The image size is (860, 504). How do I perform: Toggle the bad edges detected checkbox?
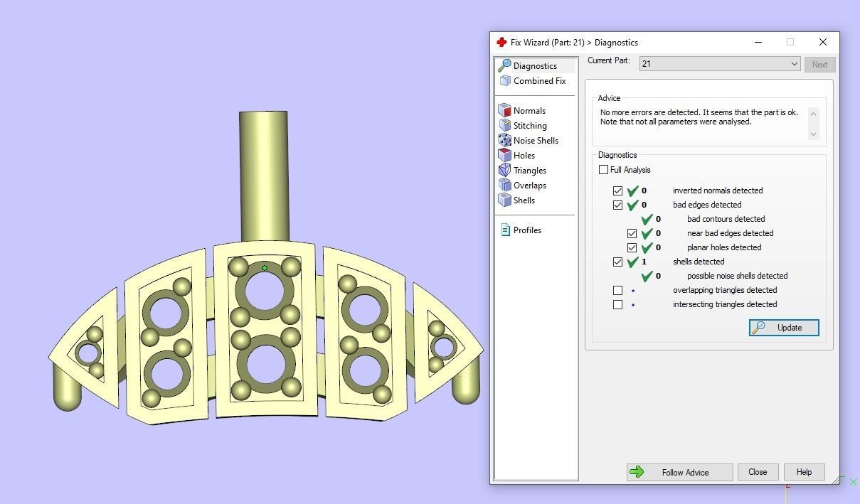617,205
